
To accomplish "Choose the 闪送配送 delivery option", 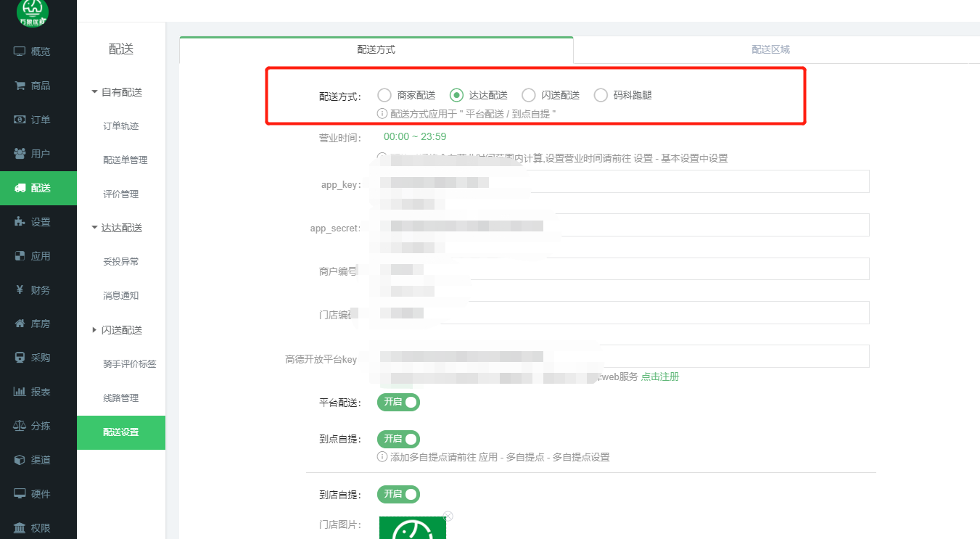I will pos(529,95).
